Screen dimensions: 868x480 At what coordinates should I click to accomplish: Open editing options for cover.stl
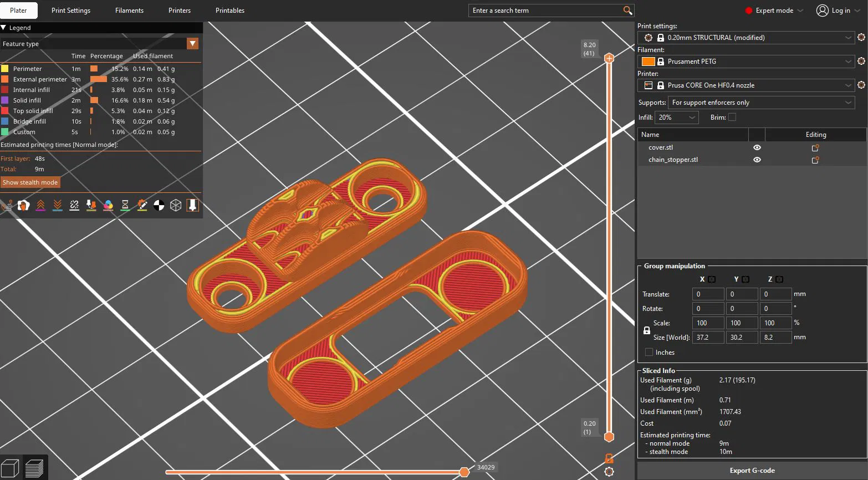click(x=815, y=148)
